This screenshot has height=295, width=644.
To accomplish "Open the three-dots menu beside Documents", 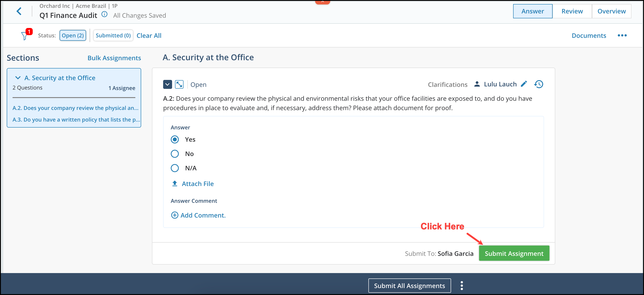I will click(622, 35).
